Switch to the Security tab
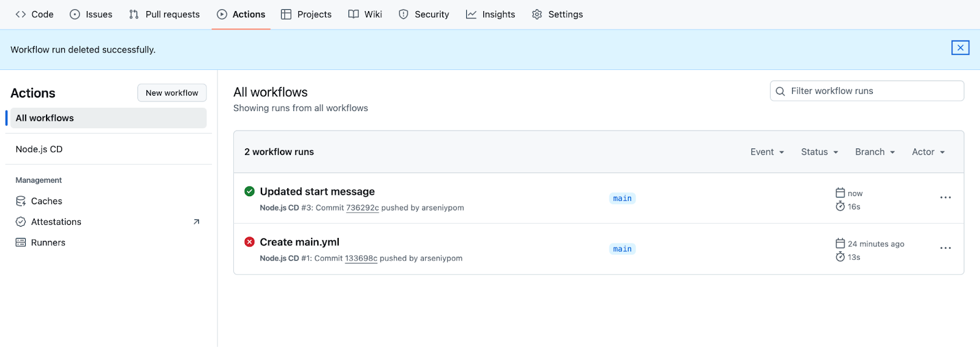The width and height of the screenshot is (980, 347). tap(424, 14)
